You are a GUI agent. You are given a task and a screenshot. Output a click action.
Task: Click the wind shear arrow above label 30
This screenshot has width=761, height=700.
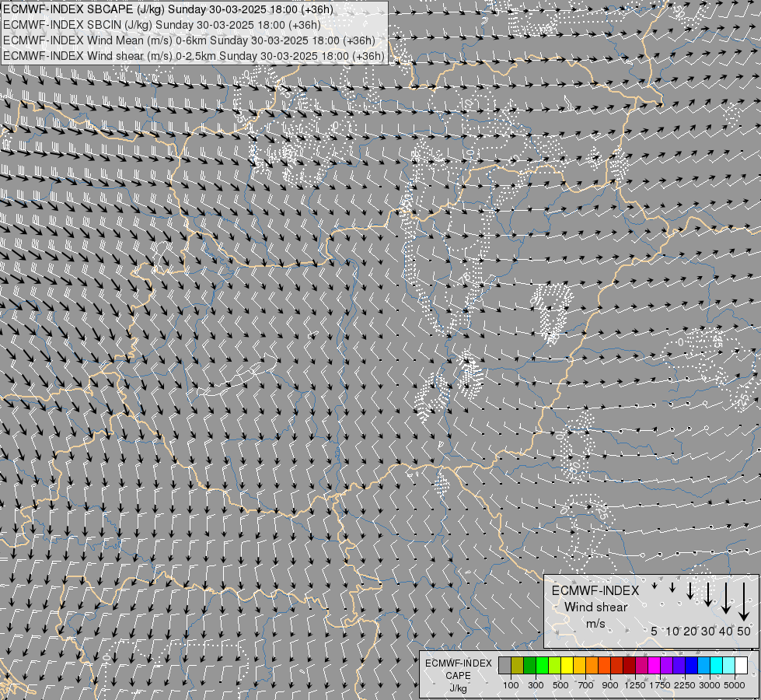(707, 594)
